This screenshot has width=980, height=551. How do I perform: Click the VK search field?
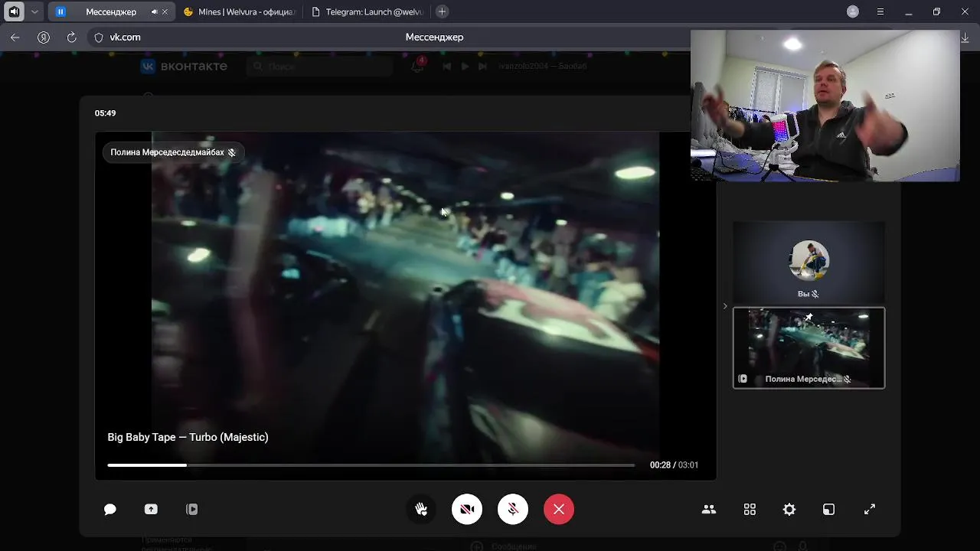pos(320,67)
